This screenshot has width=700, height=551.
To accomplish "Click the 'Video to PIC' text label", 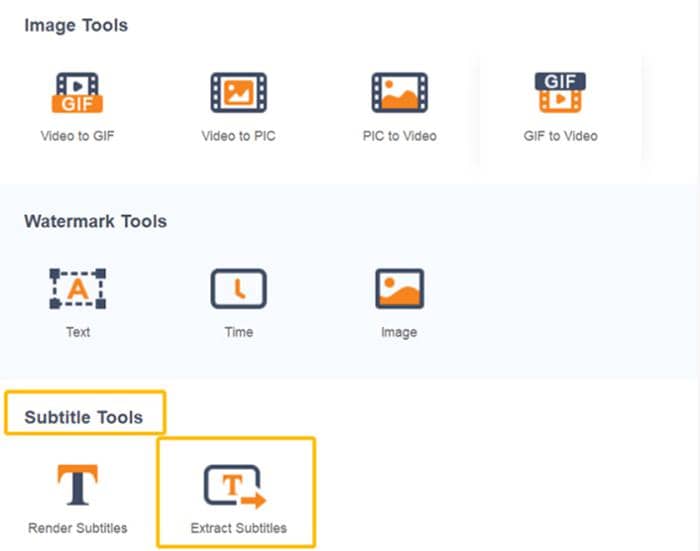I will [238, 136].
